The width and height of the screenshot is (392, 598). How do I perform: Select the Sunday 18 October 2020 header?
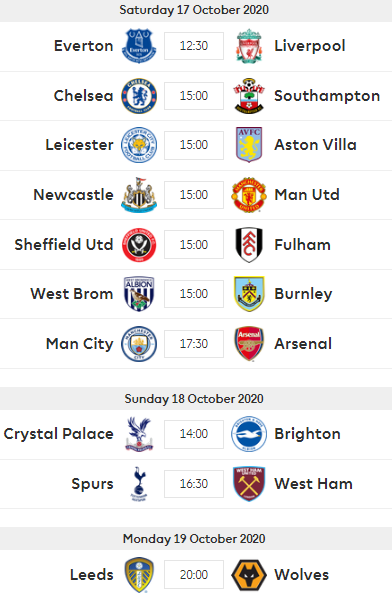(194, 399)
